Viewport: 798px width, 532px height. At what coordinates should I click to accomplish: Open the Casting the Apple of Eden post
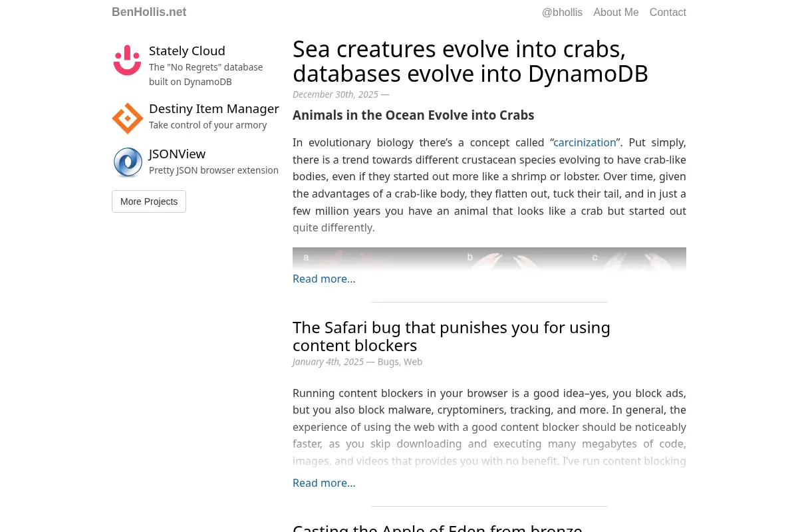(438, 528)
